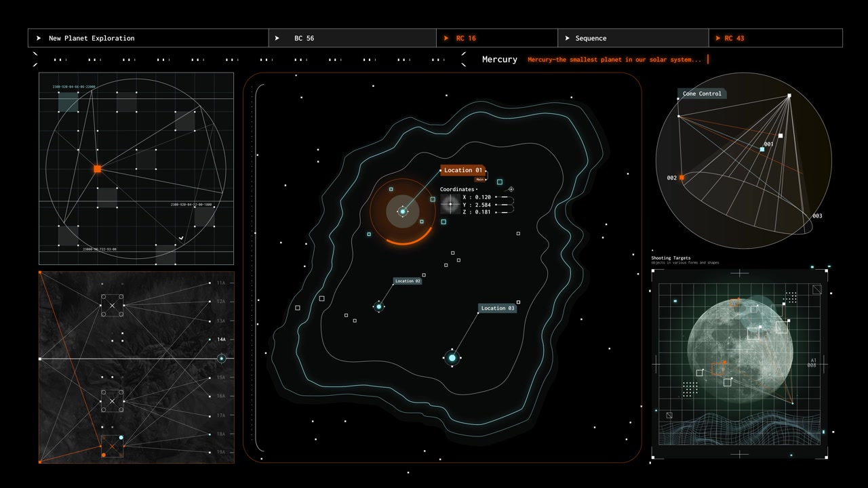This screenshot has height=488, width=868.
Task: Select the BC 56 tab
Action: pyautogui.click(x=353, y=38)
